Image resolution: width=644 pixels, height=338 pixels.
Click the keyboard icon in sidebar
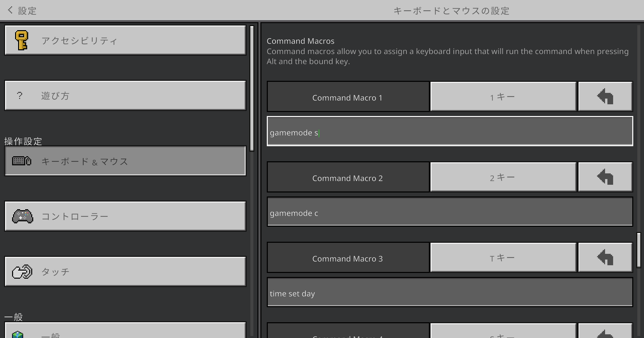click(22, 161)
